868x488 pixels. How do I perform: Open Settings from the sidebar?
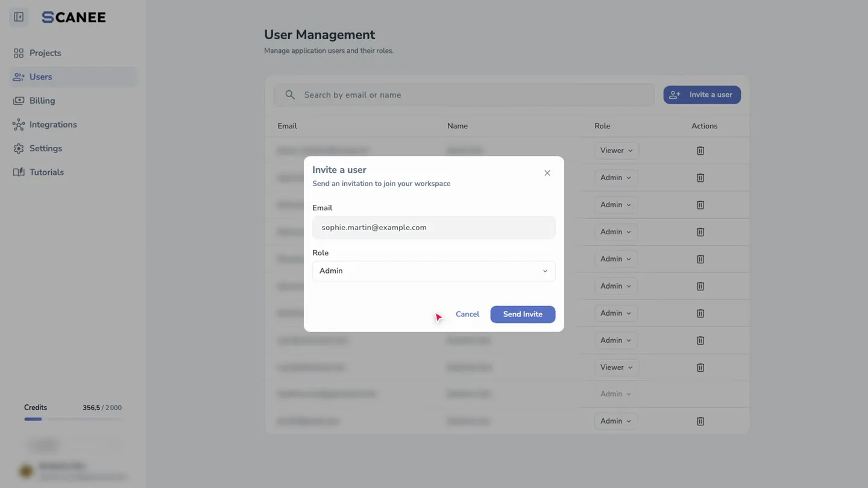[74, 148]
